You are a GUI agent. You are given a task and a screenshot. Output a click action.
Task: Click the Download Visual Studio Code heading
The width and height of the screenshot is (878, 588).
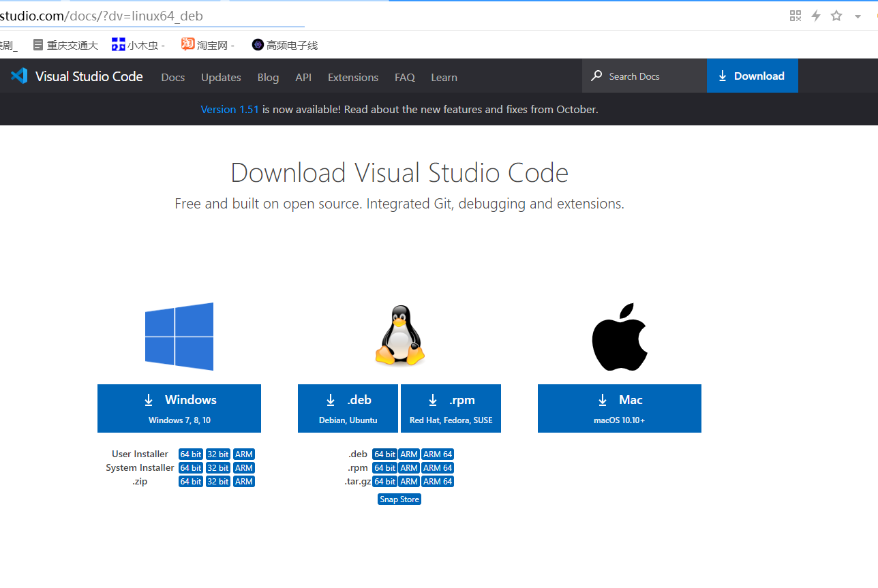click(x=399, y=173)
